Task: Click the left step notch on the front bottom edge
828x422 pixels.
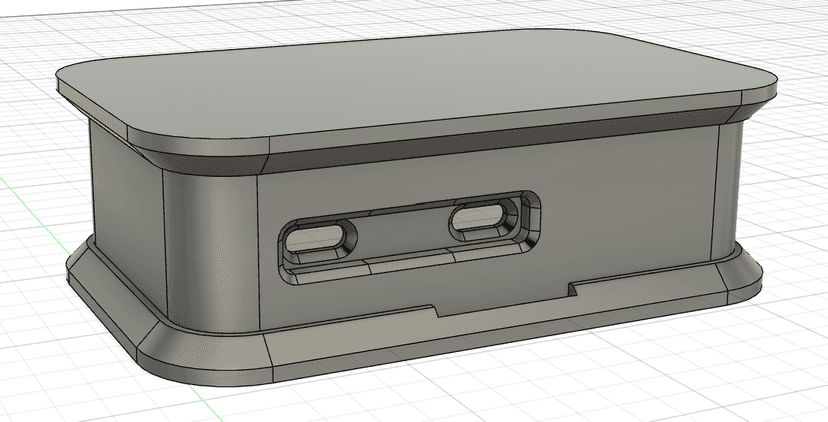Action: (x=436, y=311)
